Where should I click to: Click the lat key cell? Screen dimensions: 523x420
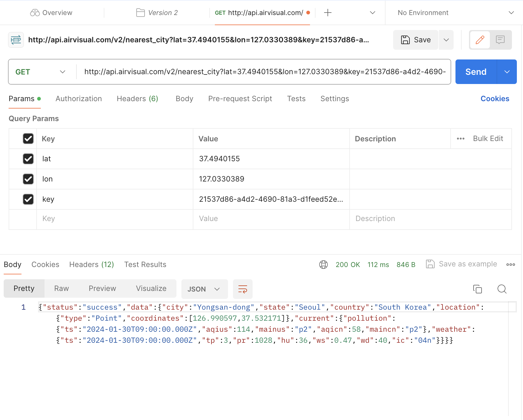(115, 159)
